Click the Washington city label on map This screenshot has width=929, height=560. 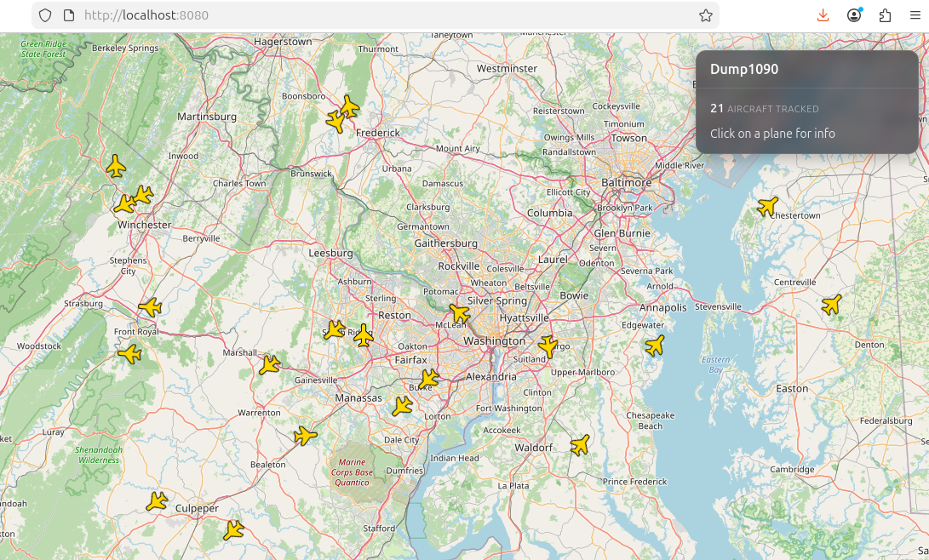pyautogui.click(x=494, y=341)
